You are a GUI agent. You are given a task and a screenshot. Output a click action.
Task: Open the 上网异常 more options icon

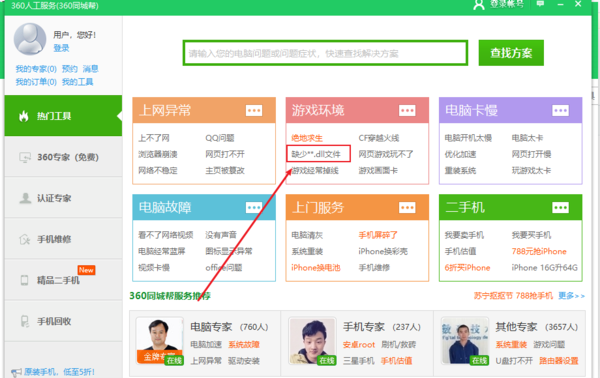tap(254, 111)
